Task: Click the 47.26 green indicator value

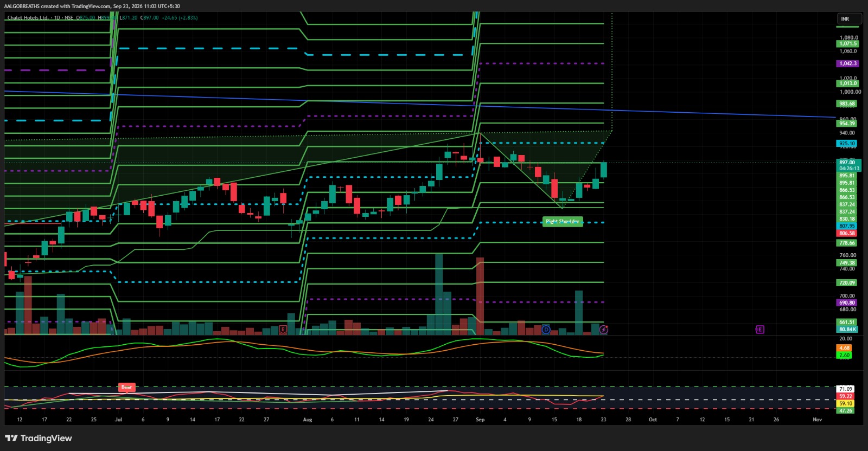Action: coord(845,410)
